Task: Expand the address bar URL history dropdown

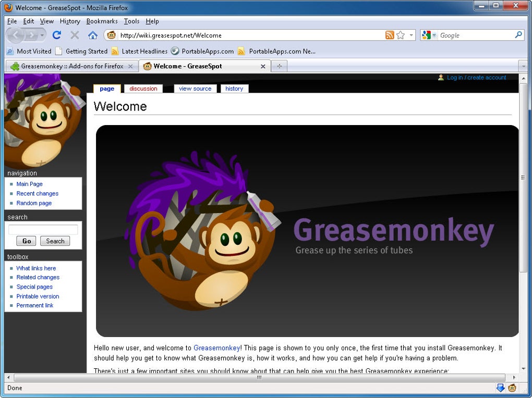Action: point(411,35)
